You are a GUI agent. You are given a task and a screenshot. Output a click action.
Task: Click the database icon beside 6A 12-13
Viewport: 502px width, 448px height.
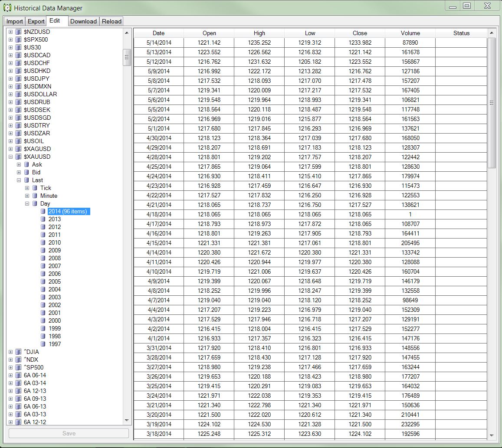[19, 391]
